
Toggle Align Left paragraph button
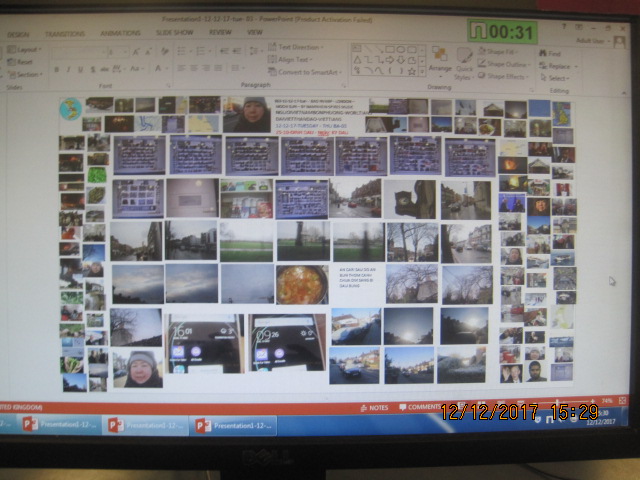[x=182, y=68]
